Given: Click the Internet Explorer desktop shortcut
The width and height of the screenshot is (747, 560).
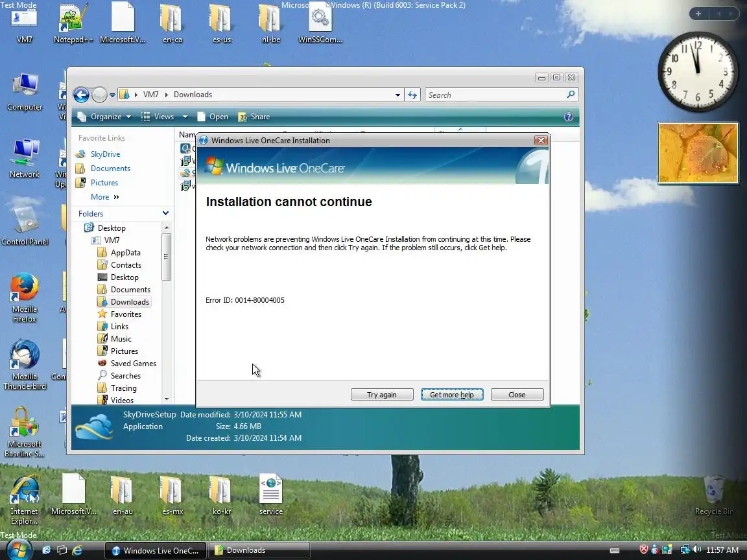Looking at the screenshot, I should 24,500.
